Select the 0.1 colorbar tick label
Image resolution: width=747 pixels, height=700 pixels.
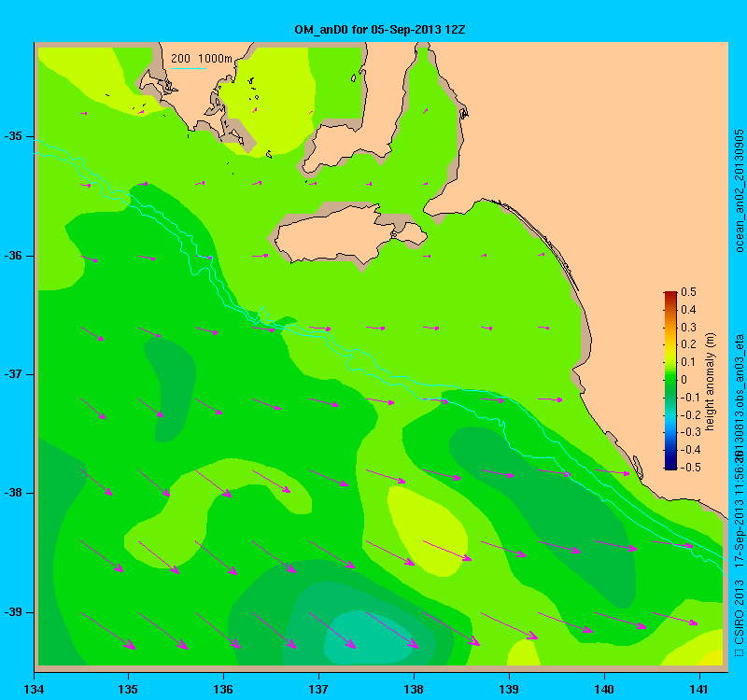[x=688, y=362]
